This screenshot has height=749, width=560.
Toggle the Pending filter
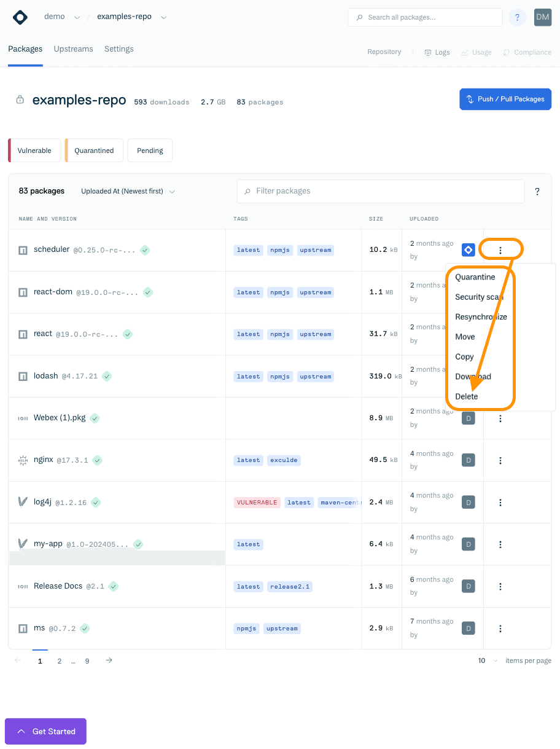click(x=149, y=150)
